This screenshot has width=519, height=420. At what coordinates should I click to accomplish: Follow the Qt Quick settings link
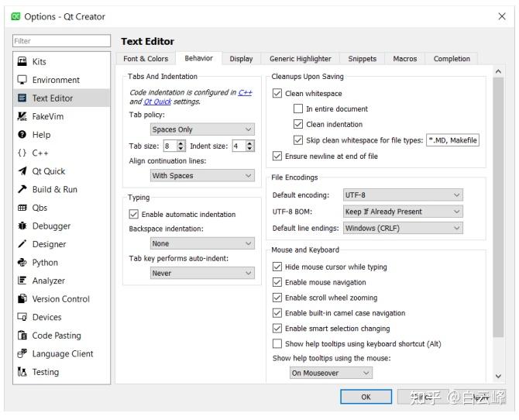point(157,102)
